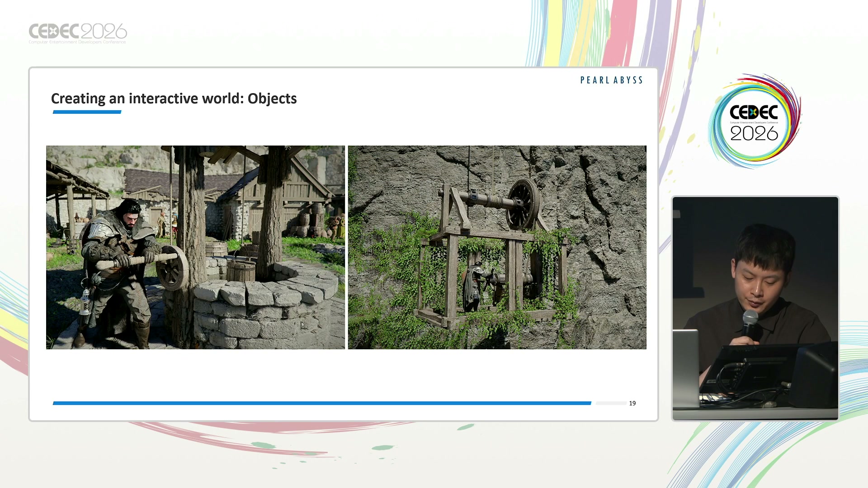Click the blue slide progress bar
868x488 pixels.
pyautogui.click(x=322, y=403)
